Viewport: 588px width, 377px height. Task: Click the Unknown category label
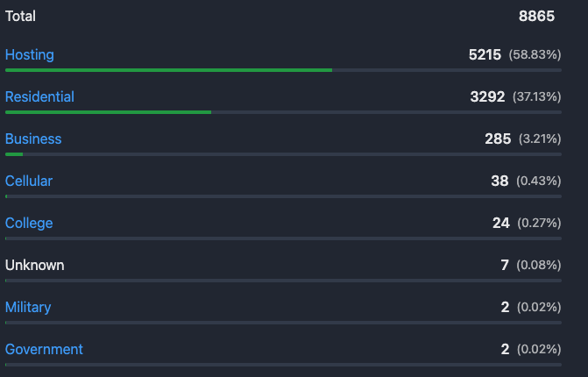(x=34, y=265)
